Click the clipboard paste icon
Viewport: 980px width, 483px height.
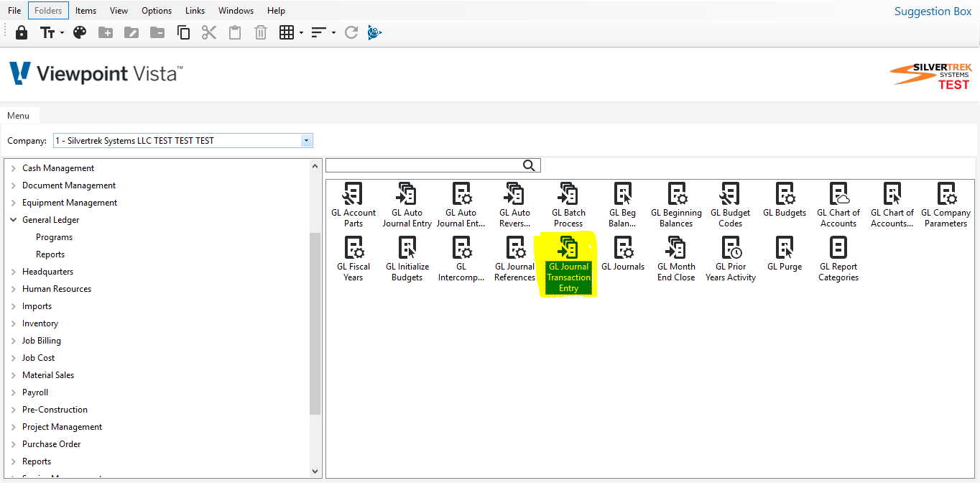pyautogui.click(x=235, y=32)
